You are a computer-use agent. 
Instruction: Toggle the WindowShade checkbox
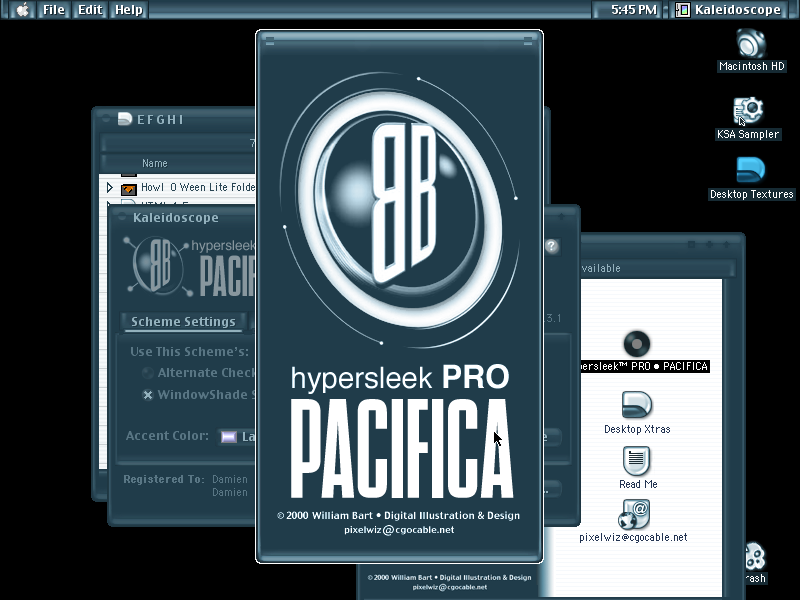coord(148,395)
